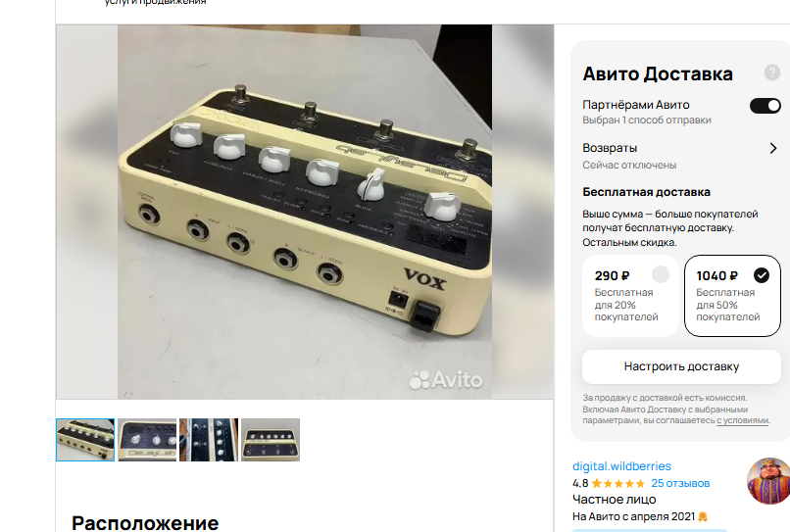Select the third vertical pedal thumbnail
The height and width of the screenshot is (532, 790).
[209, 440]
